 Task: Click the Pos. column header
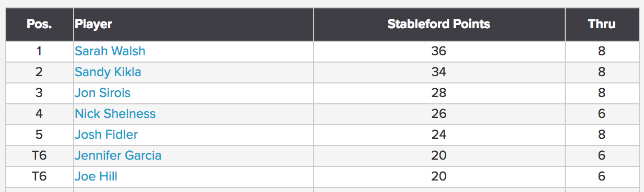[40, 24]
